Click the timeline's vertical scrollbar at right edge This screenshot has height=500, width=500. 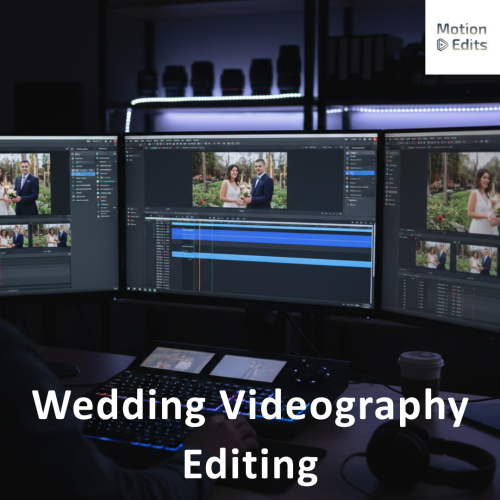[x=373, y=250]
